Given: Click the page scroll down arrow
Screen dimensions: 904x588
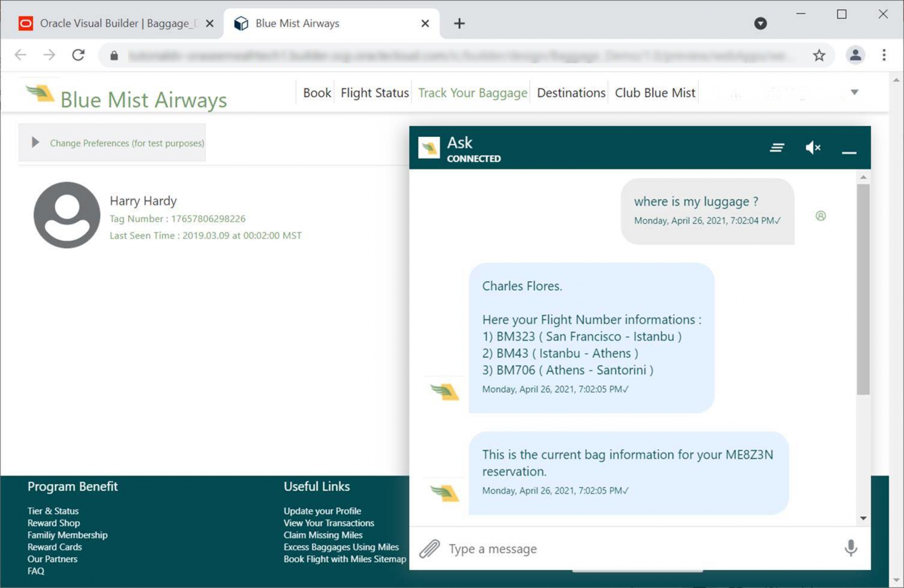Looking at the screenshot, I should pos(896,580).
